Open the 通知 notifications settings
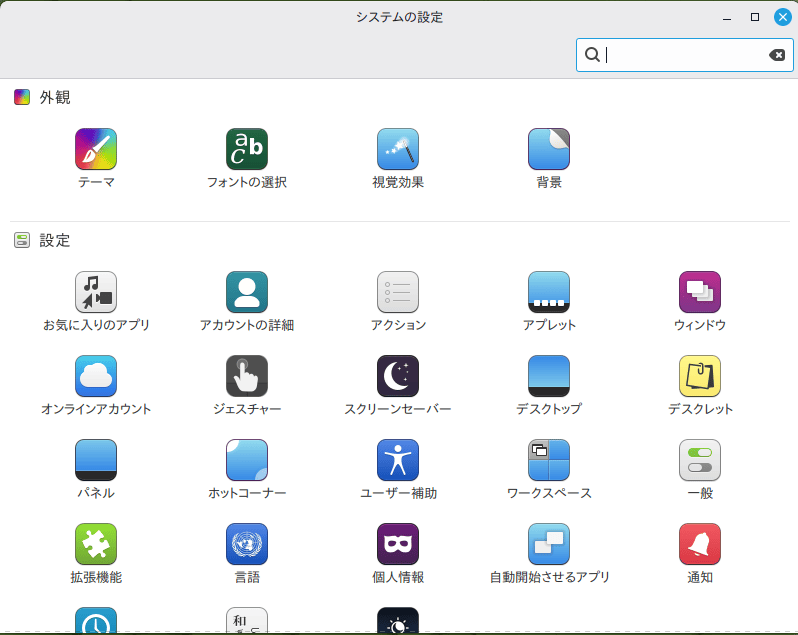Image resolution: width=798 pixels, height=635 pixels. 700,544
